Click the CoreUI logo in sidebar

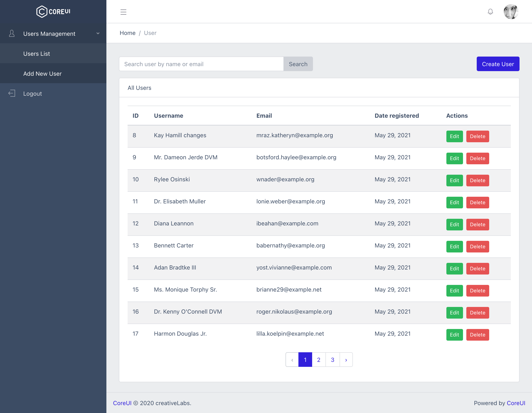point(53,11)
